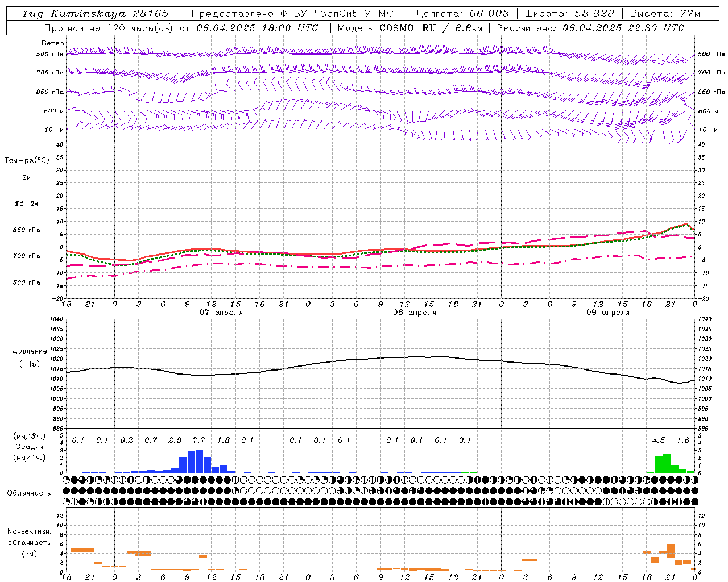
Task: Click the 700 гПа temperature legend entry
Action: tap(26, 256)
